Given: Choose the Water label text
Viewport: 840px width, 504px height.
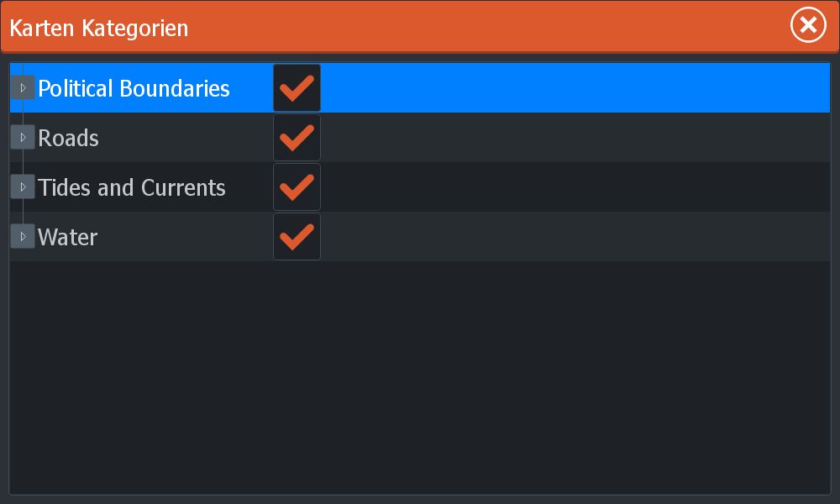Looking at the screenshot, I should coord(67,237).
